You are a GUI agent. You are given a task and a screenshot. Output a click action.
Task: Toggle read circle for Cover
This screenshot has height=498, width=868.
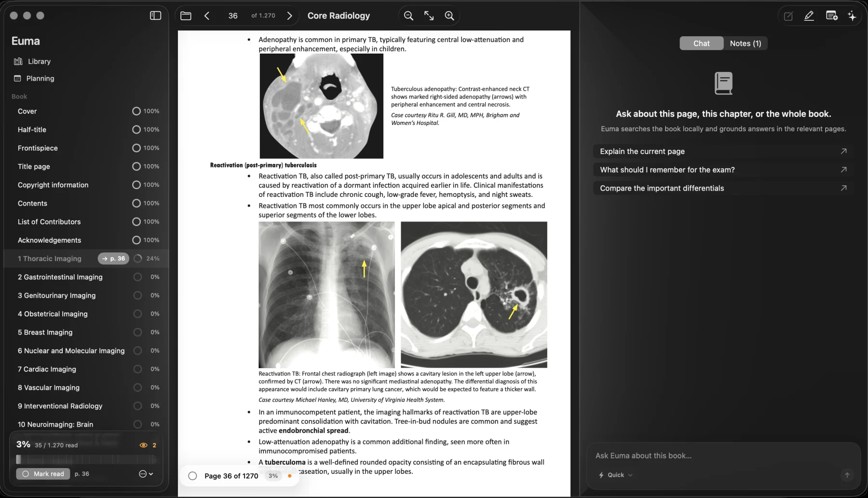pos(136,111)
